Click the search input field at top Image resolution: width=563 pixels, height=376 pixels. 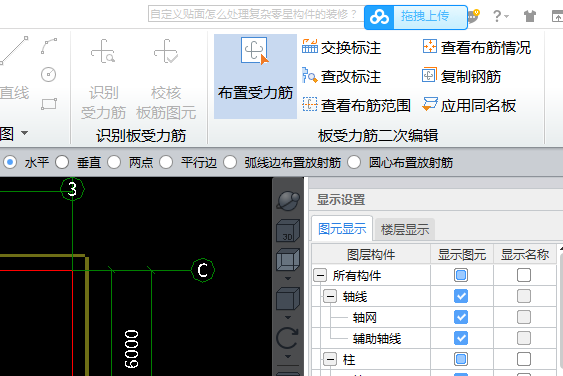(256, 14)
